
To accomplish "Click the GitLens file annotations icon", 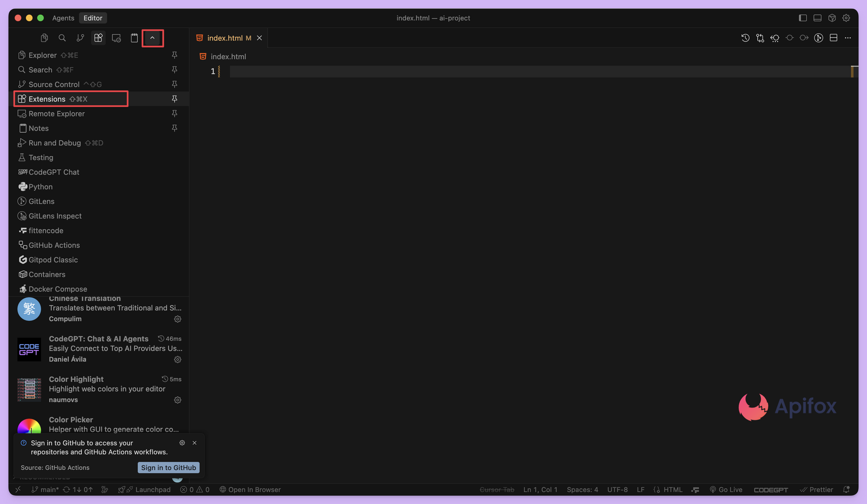I will click(818, 38).
